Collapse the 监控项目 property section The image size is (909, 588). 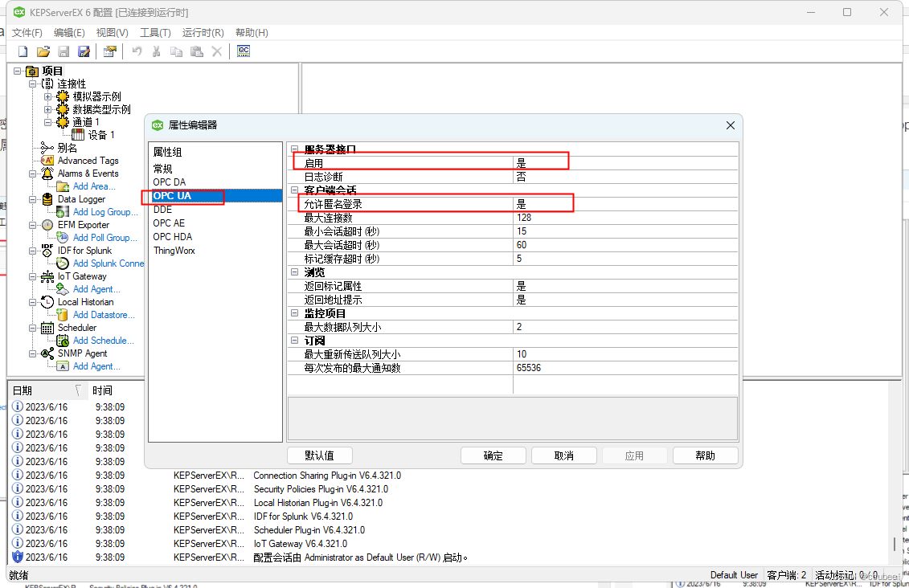point(294,313)
